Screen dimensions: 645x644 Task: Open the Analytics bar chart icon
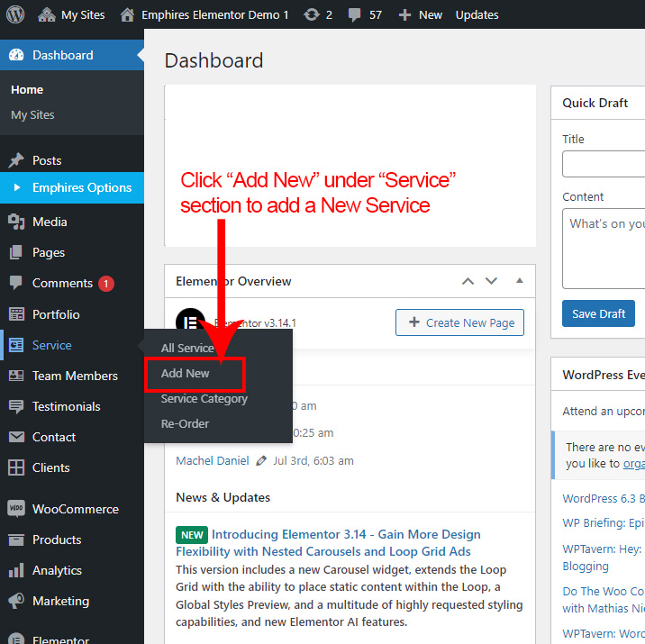tap(16, 570)
